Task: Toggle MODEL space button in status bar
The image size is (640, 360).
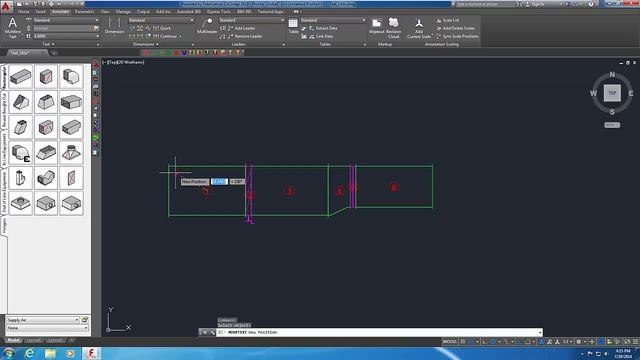Action: pyautogui.click(x=449, y=342)
